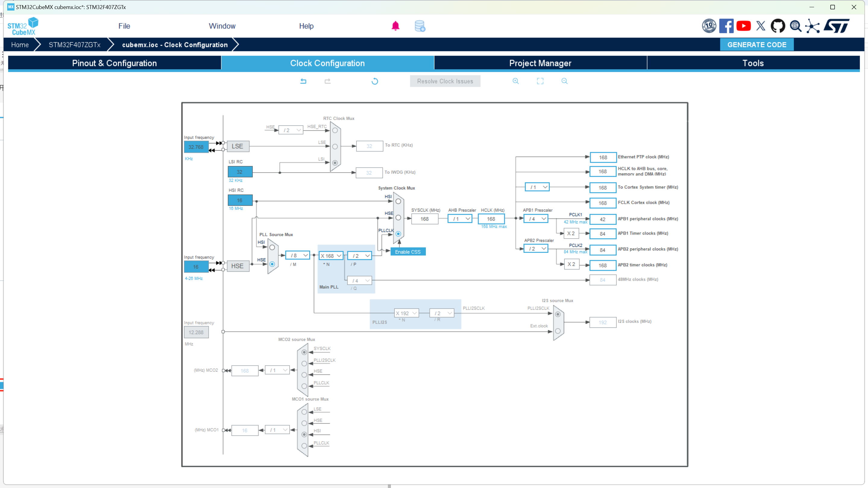Select the Clock Configuration tab

tap(328, 63)
